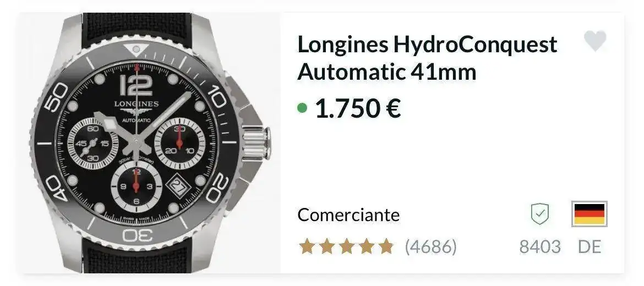
Task: Click the five gold rating stars
Action: (346, 247)
